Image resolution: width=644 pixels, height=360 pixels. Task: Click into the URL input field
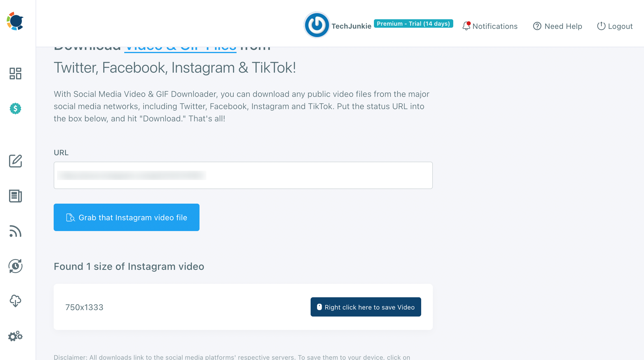(243, 175)
